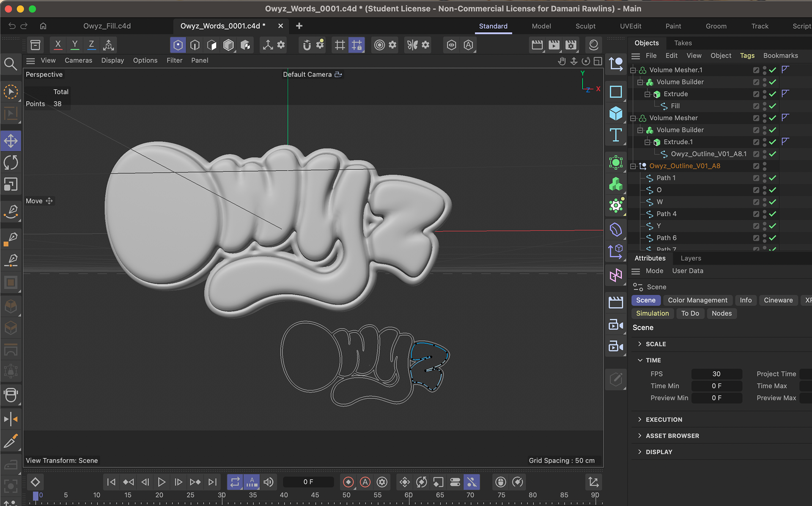Click the Record Active Objects keyframe button
812x506 pixels.
348,482
